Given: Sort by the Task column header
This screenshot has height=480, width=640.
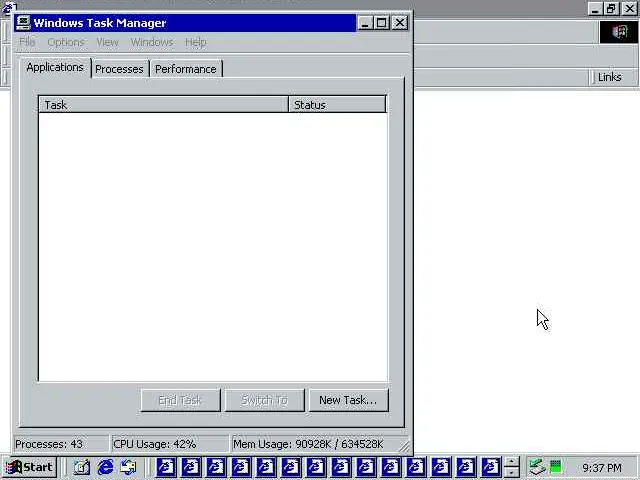Looking at the screenshot, I should pos(163,105).
